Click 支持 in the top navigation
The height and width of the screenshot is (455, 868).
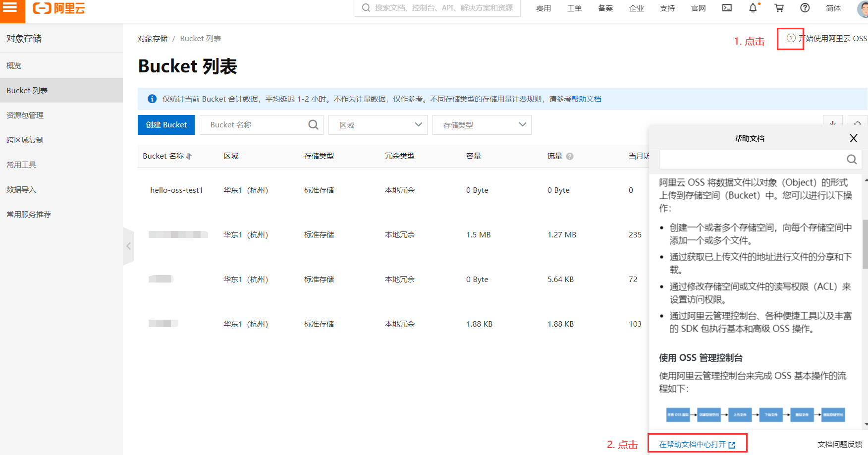coord(667,8)
